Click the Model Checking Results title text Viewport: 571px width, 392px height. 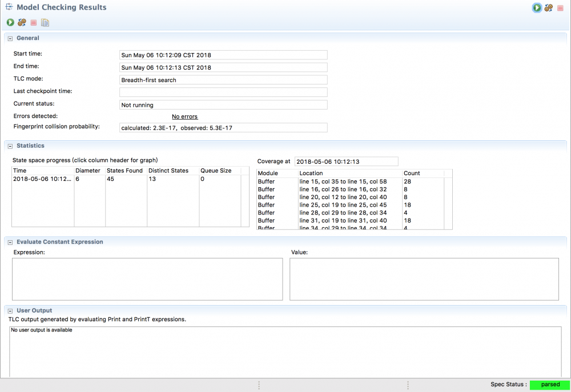62,7
